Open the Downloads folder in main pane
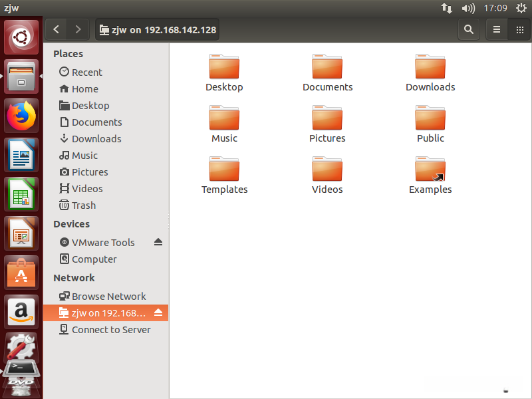532x399 pixels. click(430, 73)
